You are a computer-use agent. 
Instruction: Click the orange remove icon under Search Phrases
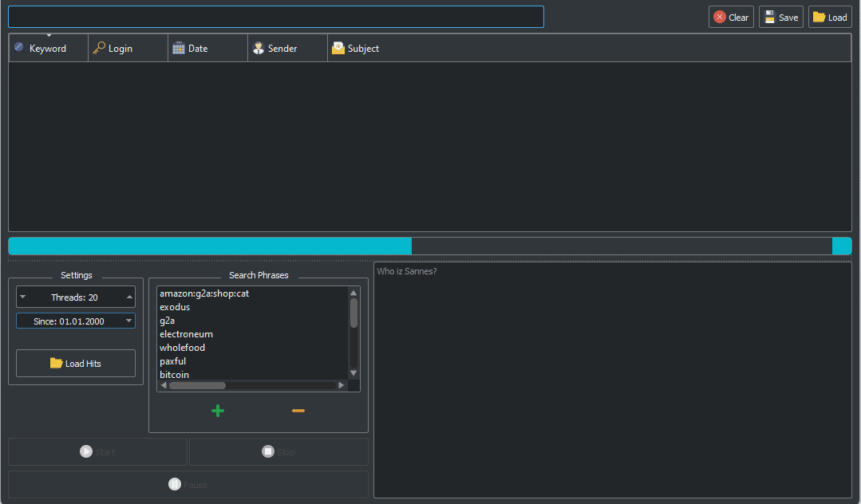tap(298, 410)
